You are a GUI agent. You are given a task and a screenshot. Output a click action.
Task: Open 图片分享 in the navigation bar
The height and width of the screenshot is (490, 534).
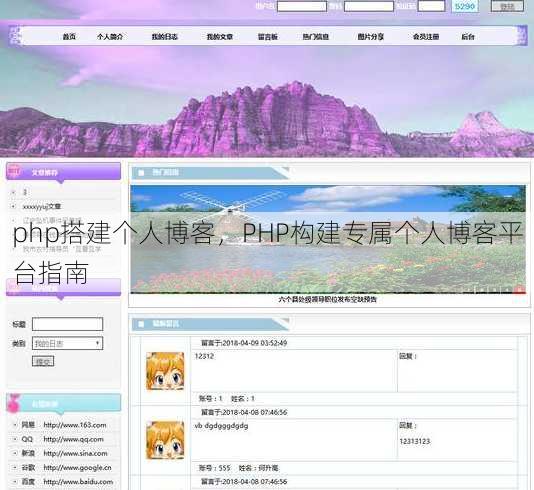(x=371, y=36)
